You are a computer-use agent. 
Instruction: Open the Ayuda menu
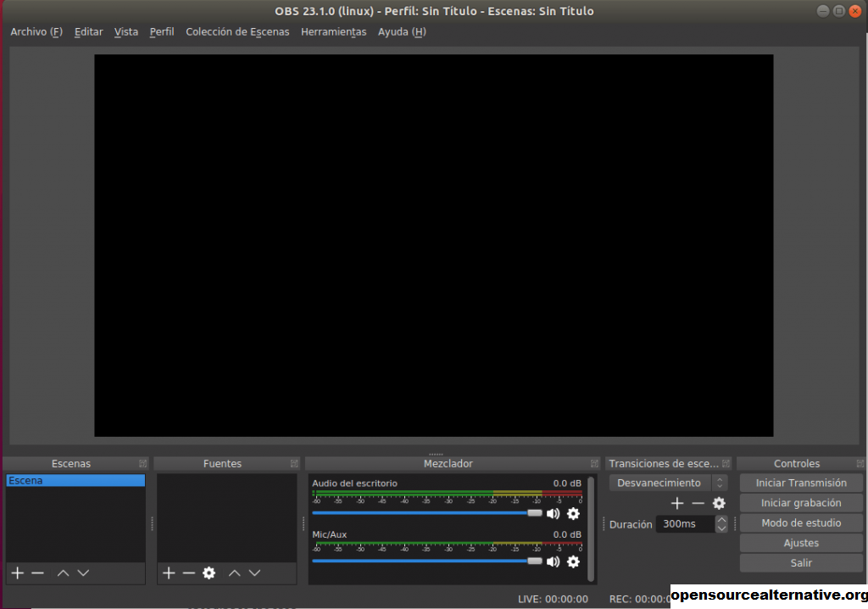[x=402, y=32]
